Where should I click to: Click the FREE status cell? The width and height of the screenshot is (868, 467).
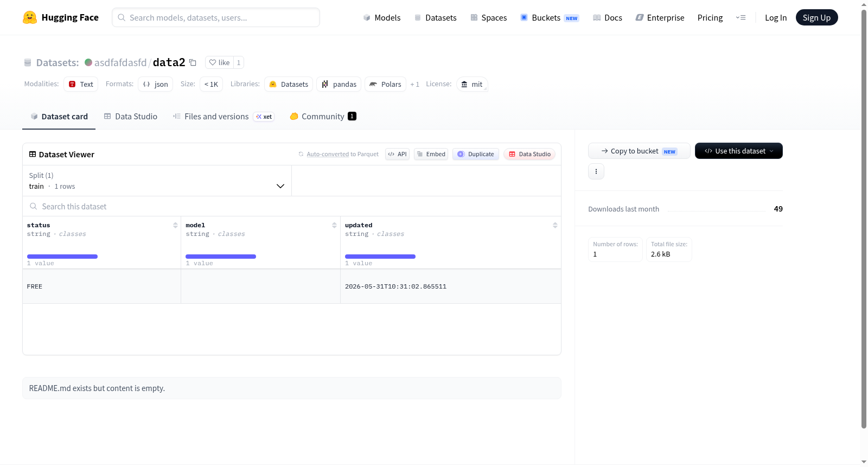(102, 286)
